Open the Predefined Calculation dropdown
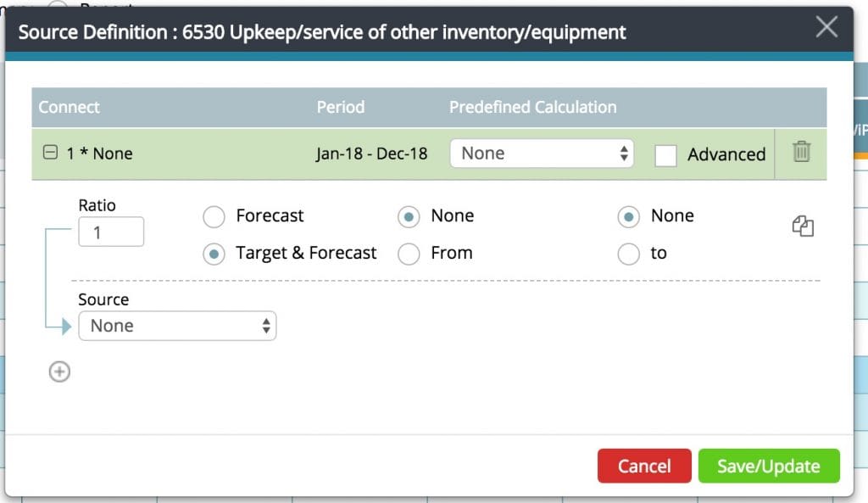This screenshot has width=868, height=503. pos(542,154)
